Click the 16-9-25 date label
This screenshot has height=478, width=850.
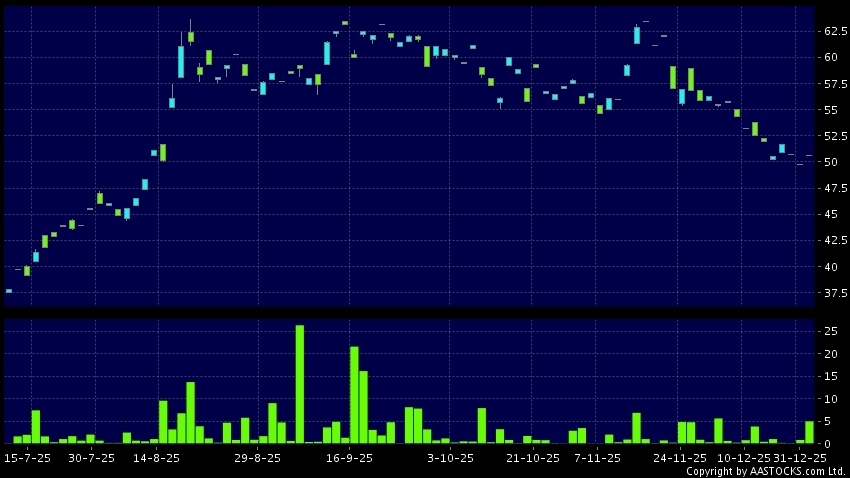click(350, 458)
